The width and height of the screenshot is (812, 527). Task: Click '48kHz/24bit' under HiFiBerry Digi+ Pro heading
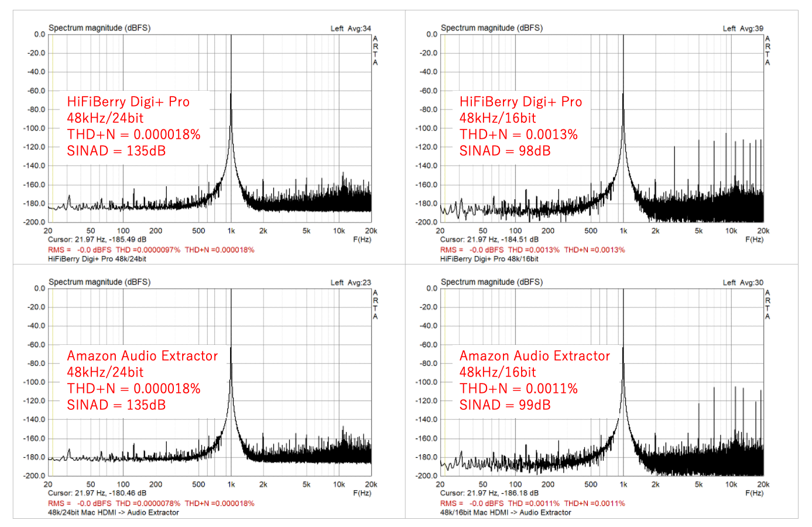(x=105, y=118)
